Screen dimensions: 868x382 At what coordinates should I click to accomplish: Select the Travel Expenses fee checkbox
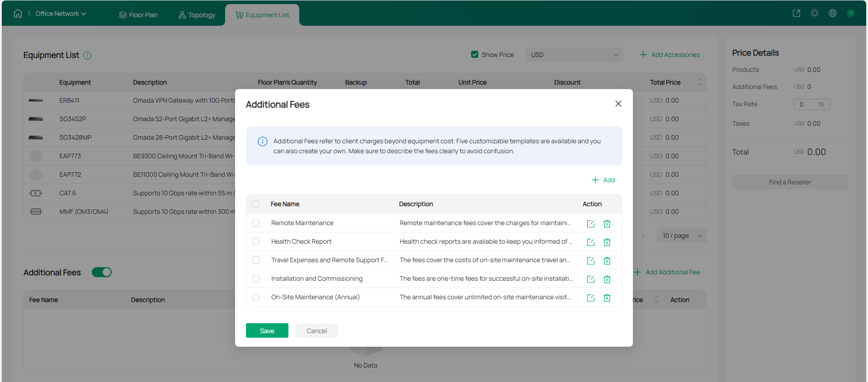(x=256, y=260)
